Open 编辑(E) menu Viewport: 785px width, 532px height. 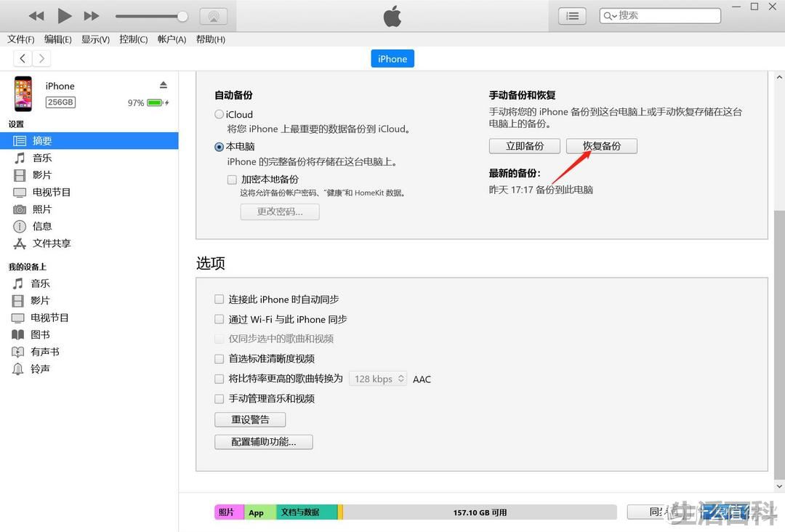tap(57, 39)
